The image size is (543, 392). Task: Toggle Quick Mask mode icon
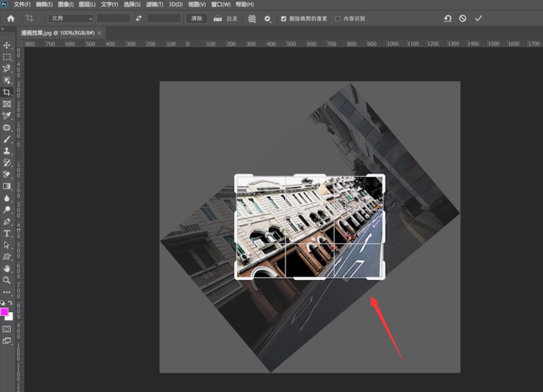click(7, 329)
